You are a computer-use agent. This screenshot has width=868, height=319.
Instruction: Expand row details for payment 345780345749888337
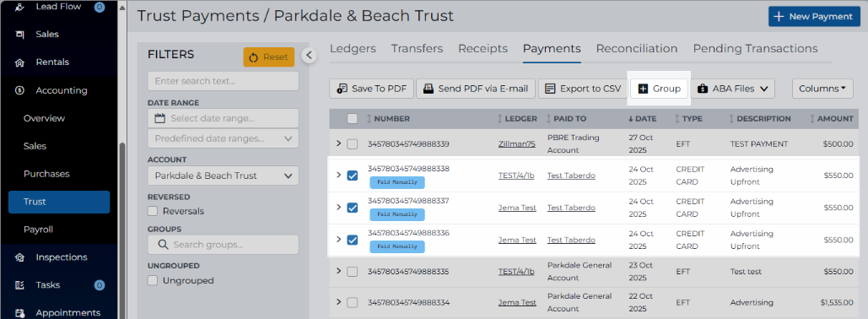point(338,207)
